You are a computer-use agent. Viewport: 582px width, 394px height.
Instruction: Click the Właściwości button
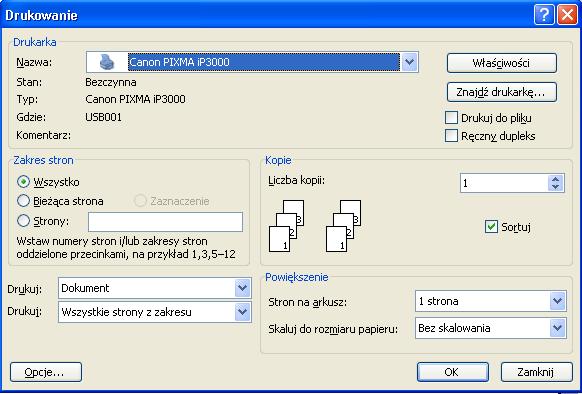click(x=502, y=63)
